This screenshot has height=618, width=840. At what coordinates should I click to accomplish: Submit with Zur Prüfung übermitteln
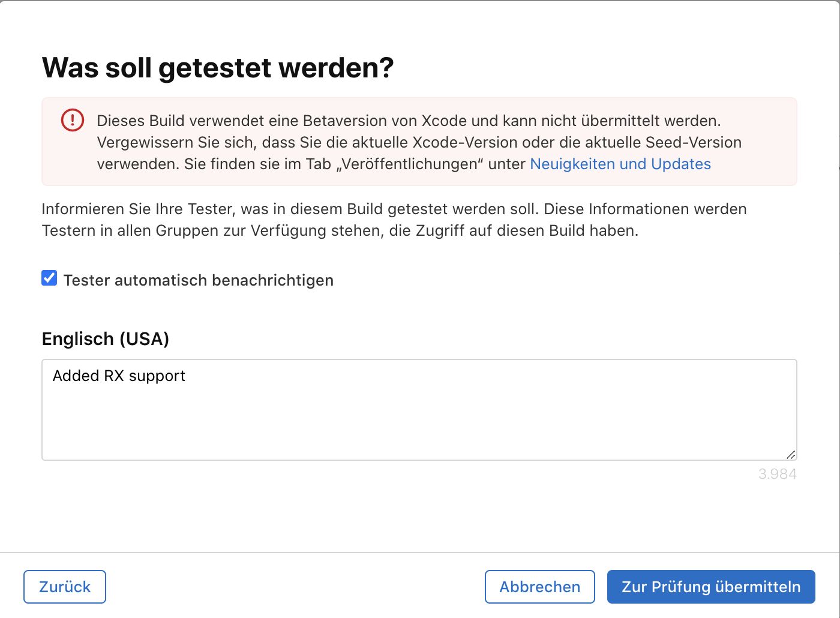(x=711, y=587)
